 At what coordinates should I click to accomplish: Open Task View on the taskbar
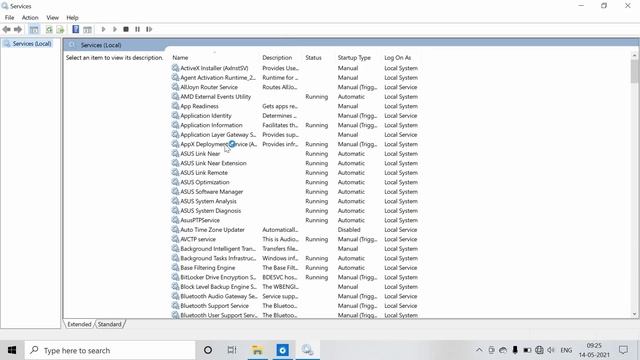coord(232,350)
